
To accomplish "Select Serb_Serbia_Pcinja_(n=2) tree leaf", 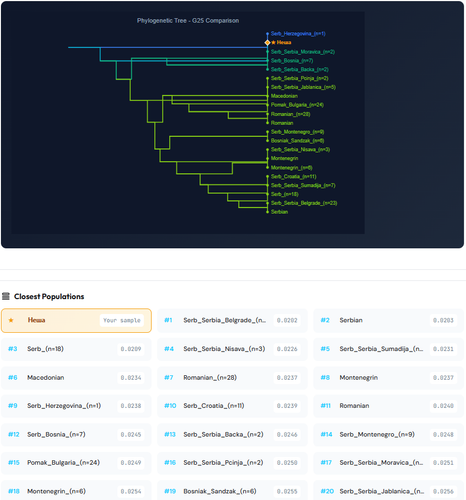I will 299,78.
